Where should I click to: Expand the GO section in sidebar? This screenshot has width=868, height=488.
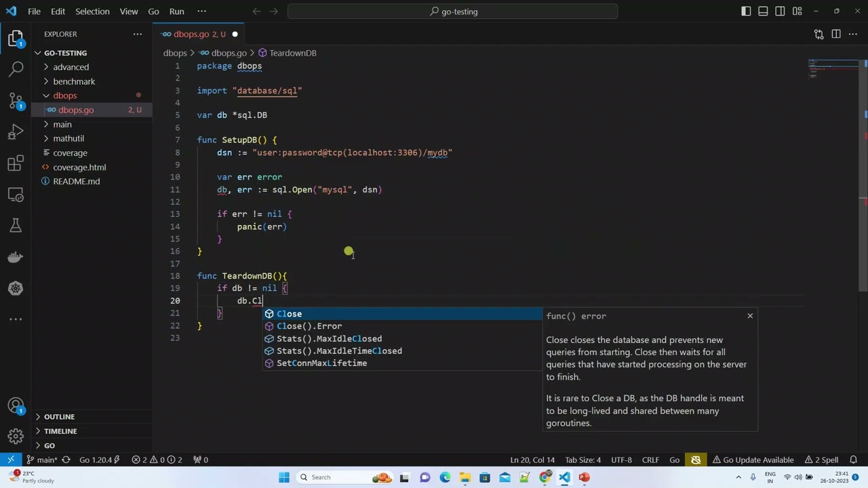pyautogui.click(x=92, y=445)
